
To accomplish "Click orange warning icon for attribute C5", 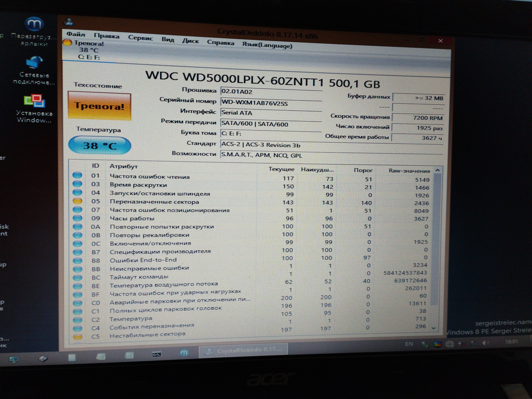I will coord(78,337).
